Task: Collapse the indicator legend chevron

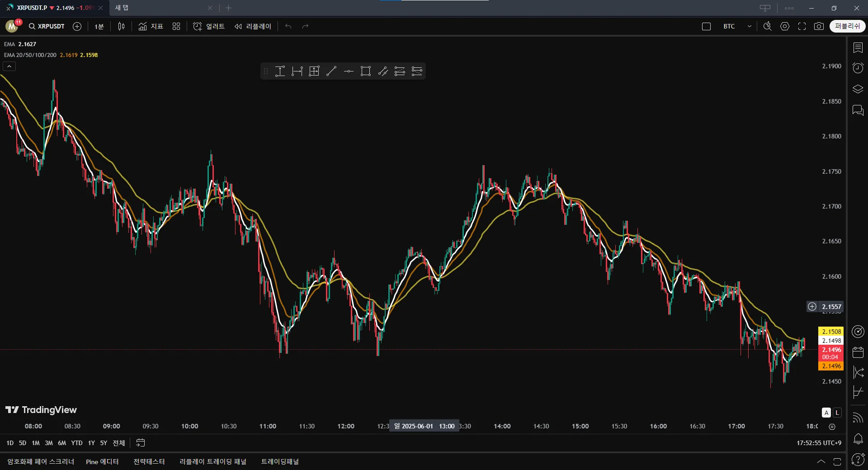Action: coord(9,66)
